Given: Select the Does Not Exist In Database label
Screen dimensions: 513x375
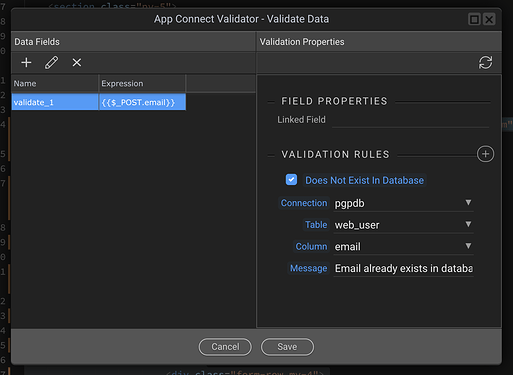Looking at the screenshot, I should pos(364,180).
